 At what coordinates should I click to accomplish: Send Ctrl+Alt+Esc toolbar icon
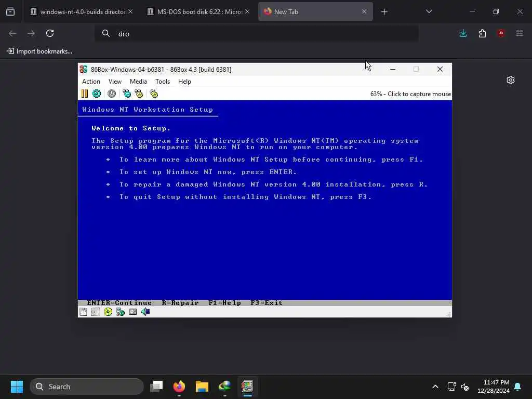coord(139,94)
